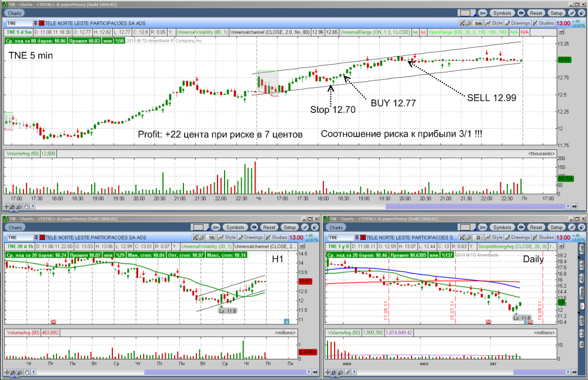Open the Studies menu in the 5m chart
This screenshot has width=588, height=380.
543,24
